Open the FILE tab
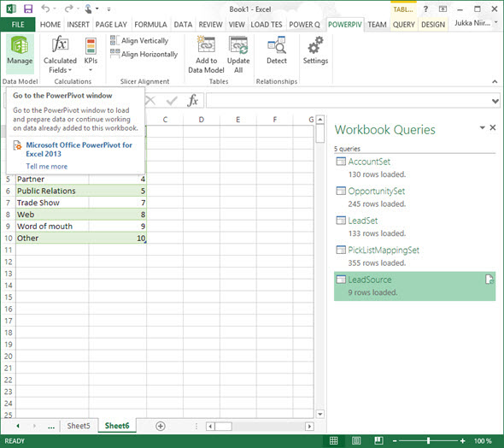This screenshot has width=504, height=448. [x=18, y=25]
